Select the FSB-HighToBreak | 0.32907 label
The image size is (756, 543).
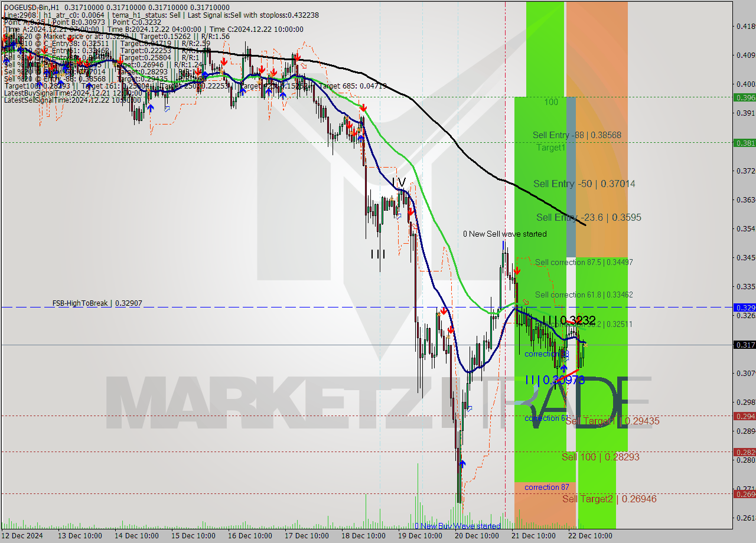click(97, 303)
